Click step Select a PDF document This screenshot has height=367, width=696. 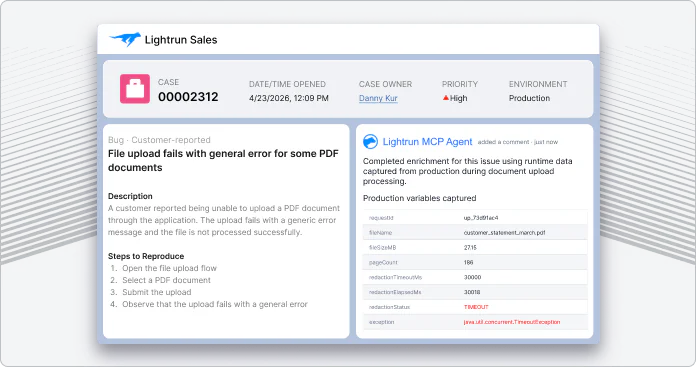[x=166, y=280]
